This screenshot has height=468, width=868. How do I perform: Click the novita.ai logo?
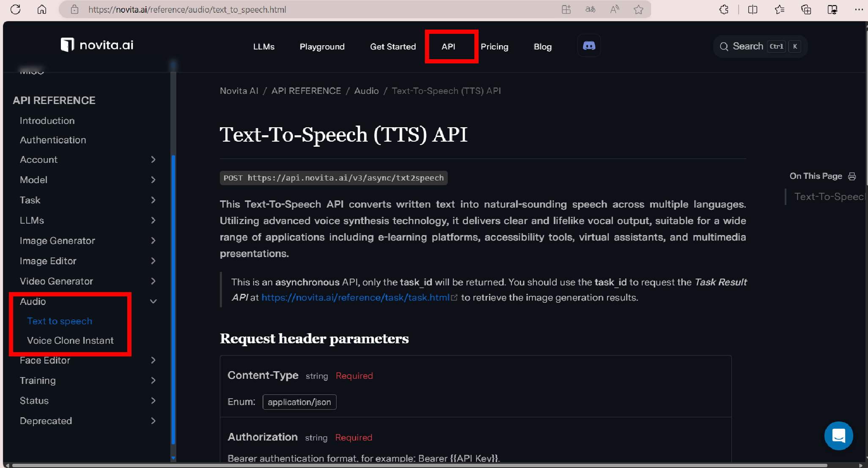click(x=97, y=45)
